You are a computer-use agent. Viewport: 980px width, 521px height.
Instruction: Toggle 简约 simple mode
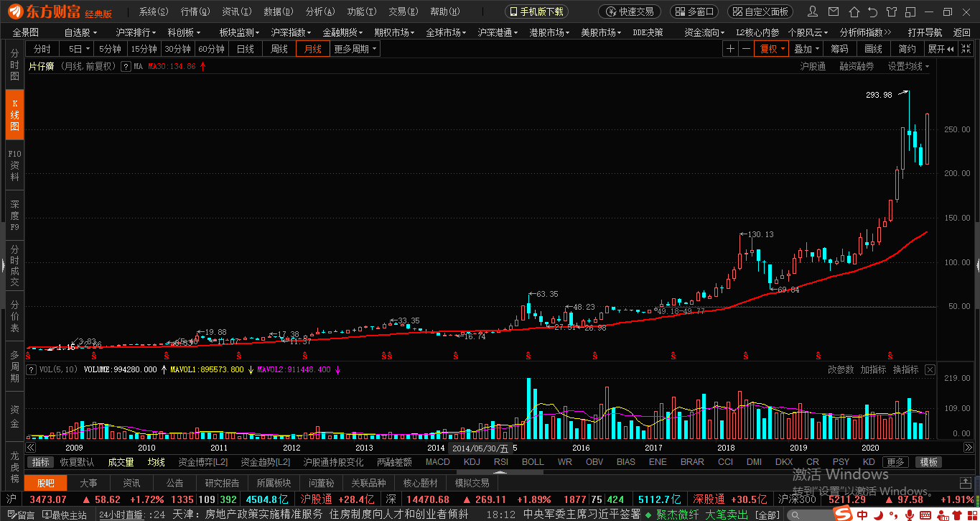point(907,49)
